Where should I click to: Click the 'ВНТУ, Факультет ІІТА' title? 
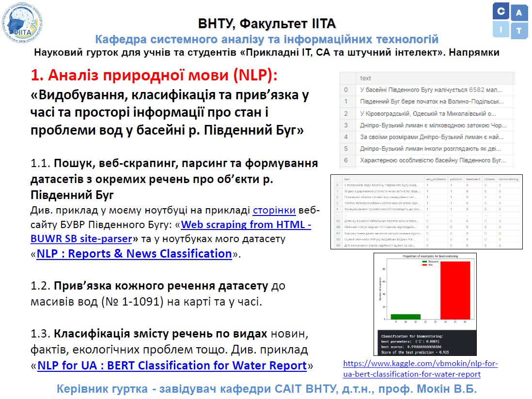coord(266,24)
